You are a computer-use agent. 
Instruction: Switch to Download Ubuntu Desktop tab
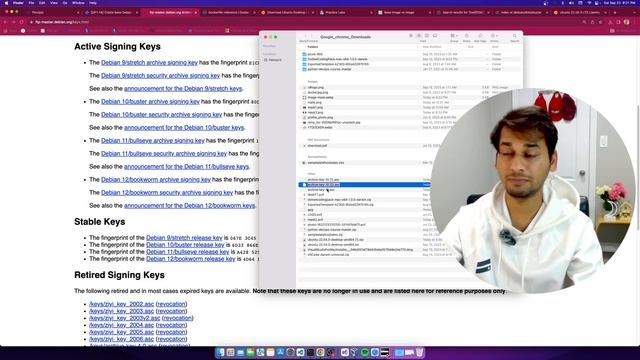coord(287,13)
